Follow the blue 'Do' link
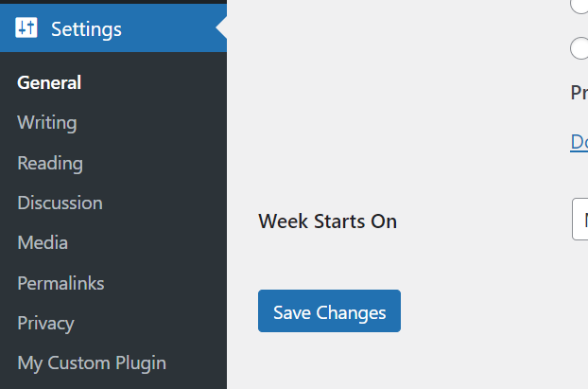 pos(579,142)
